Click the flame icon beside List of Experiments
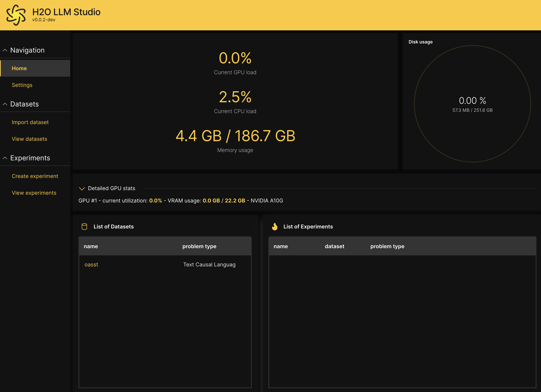Viewport: 541px width, 392px height. (275, 226)
